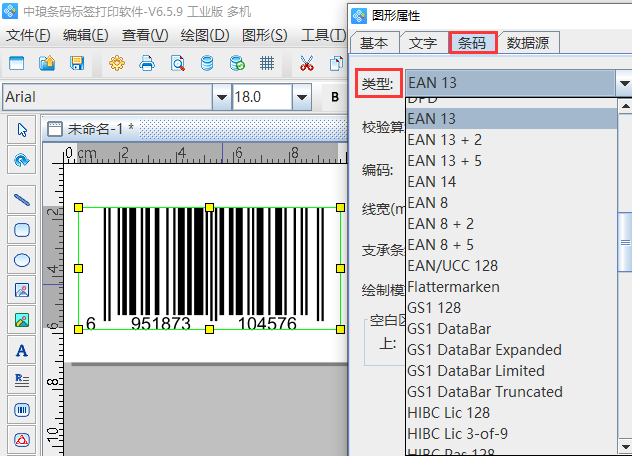
Task: Select EAN/UCC 128 barcode type
Action: (511, 266)
